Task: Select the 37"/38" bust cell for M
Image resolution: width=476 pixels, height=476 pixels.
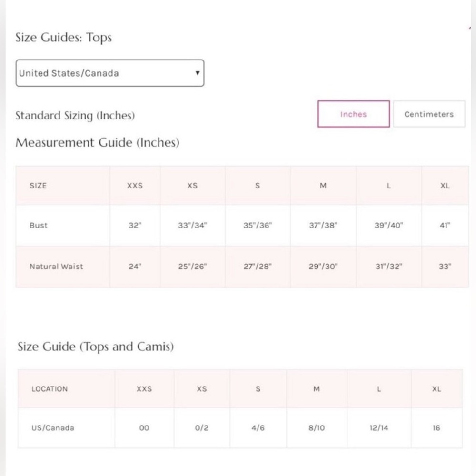Action: (323, 226)
